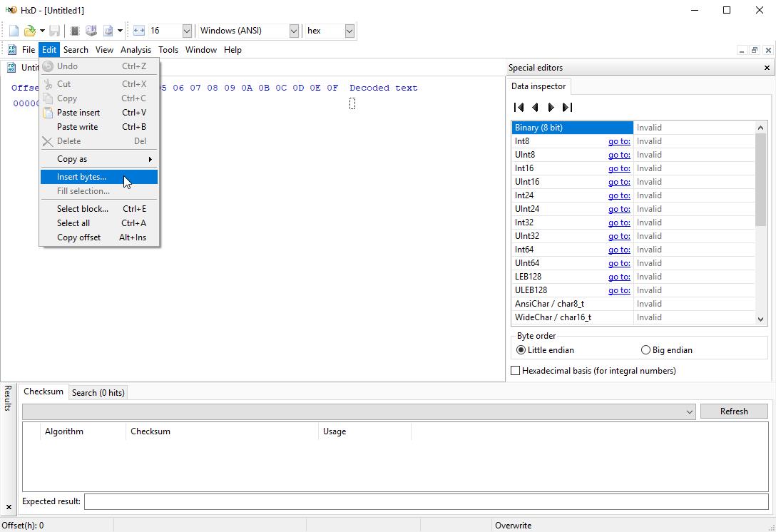This screenshot has width=776, height=532.
Task: Choose Insert bytes... from Edit menu
Action: (81, 177)
